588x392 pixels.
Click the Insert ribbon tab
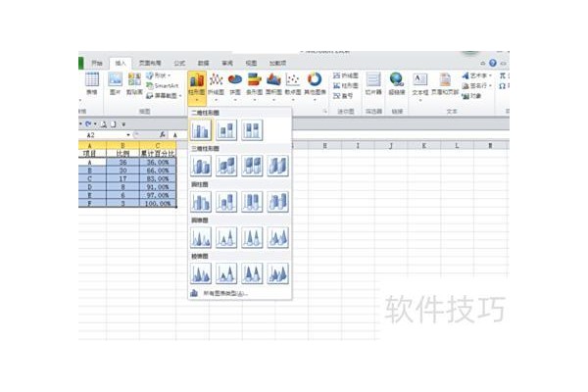coord(121,63)
